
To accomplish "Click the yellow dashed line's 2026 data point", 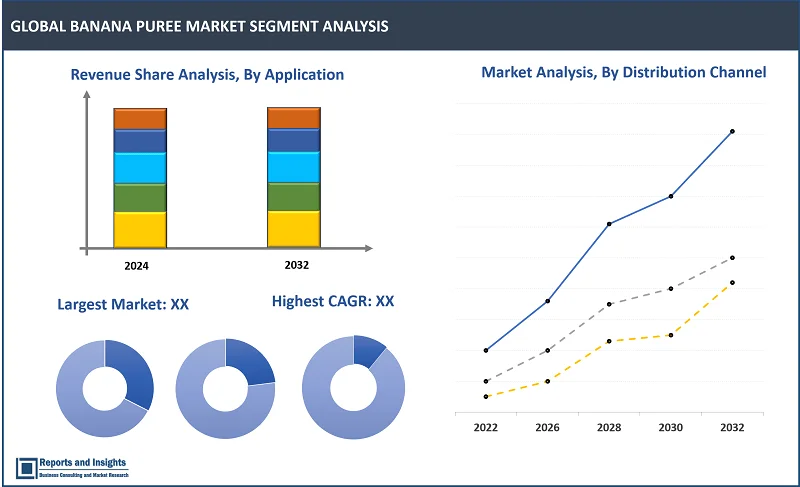I will (x=547, y=381).
